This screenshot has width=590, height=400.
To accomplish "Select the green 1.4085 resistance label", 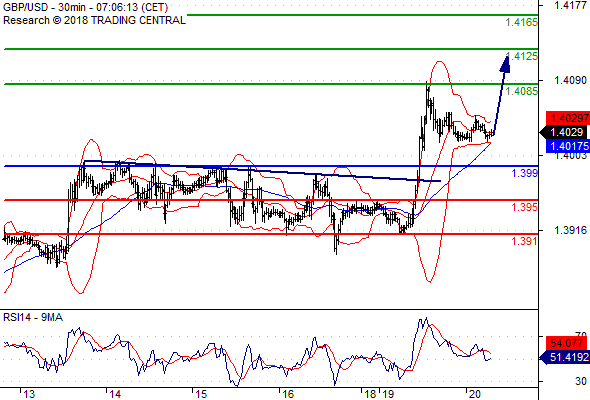I will (521, 91).
